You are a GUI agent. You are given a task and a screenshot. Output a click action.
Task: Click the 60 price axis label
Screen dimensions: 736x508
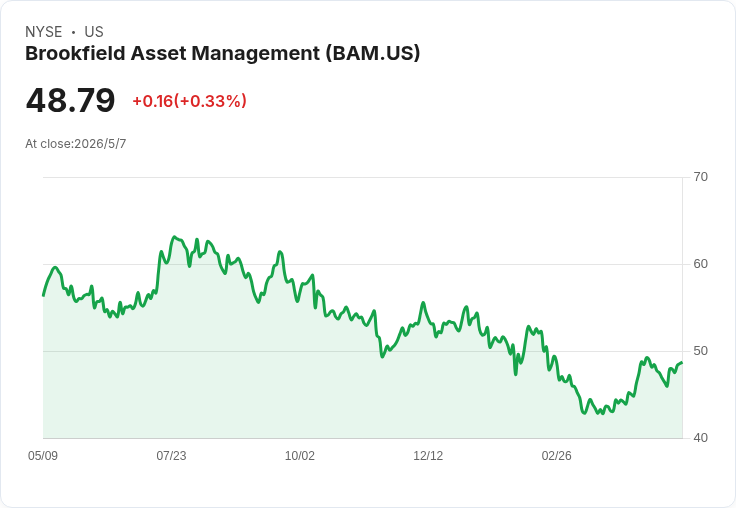(x=700, y=264)
